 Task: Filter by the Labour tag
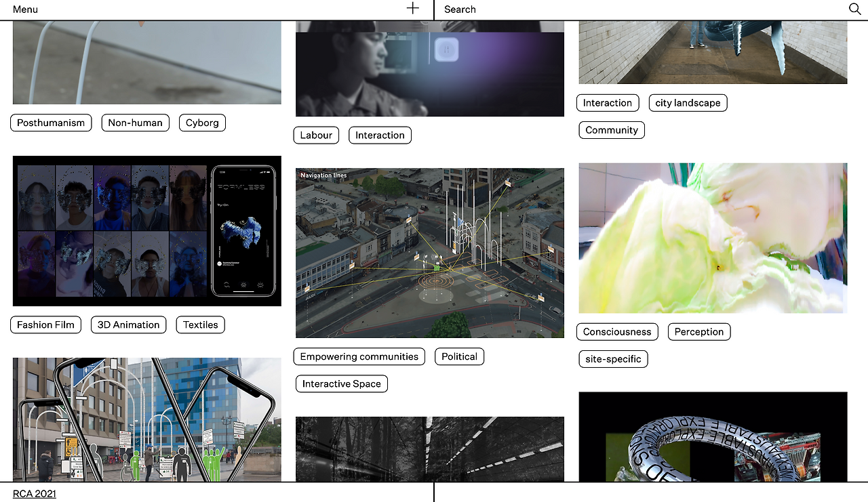(316, 135)
